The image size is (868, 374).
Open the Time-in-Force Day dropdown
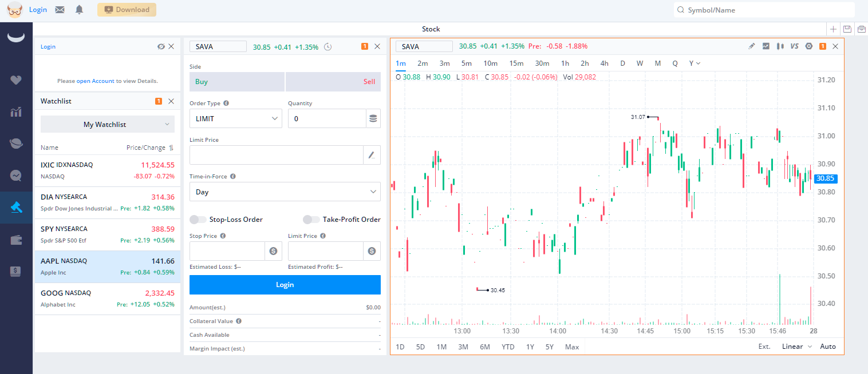click(285, 192)
